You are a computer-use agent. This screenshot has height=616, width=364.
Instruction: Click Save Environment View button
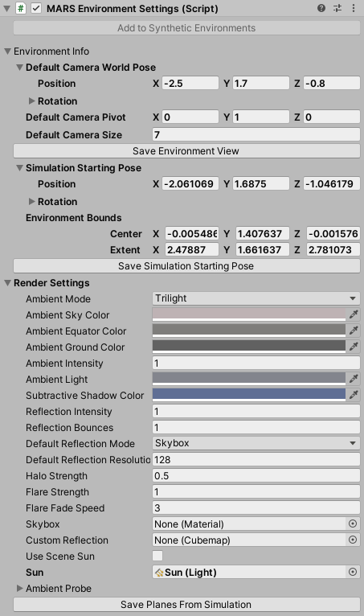[x=186, y=151]
